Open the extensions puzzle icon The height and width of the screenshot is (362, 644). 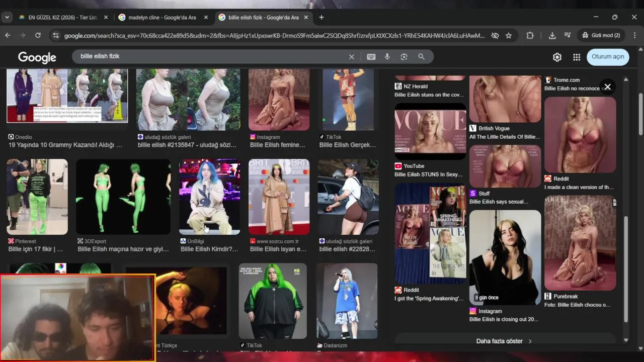tap(530, 35)
